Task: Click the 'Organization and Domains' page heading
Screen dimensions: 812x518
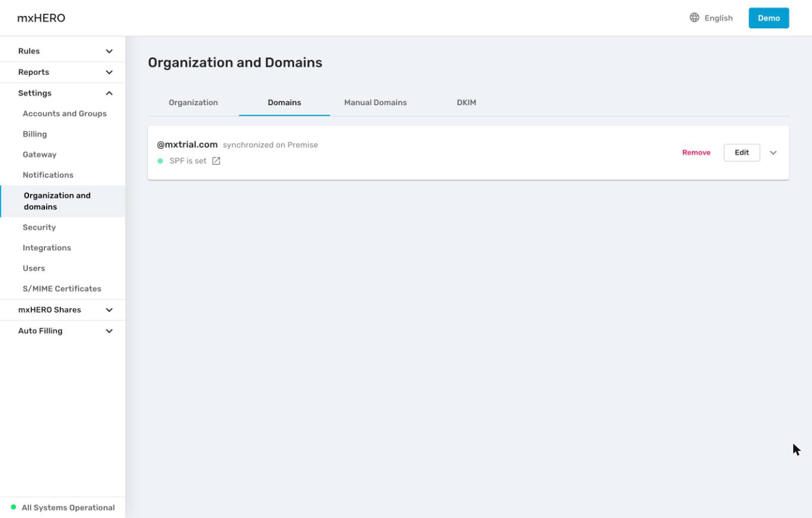Action: click(x=235, y=63)
